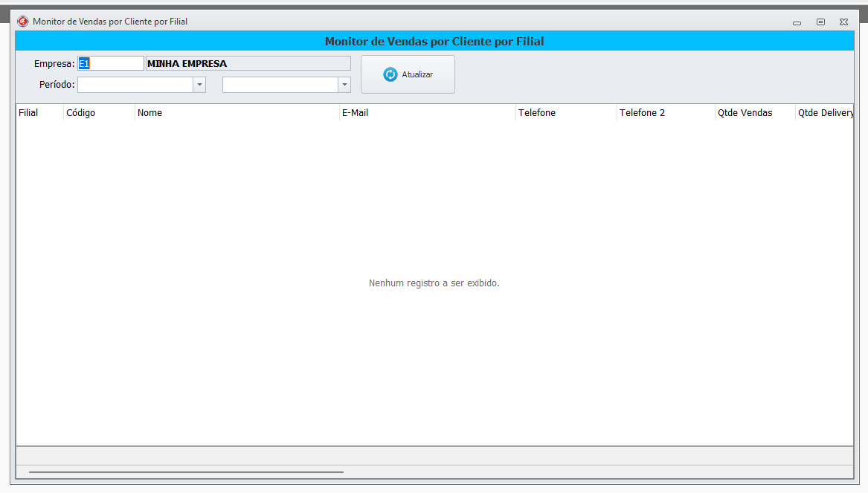Sort by the Filial column header

(28, 113)
